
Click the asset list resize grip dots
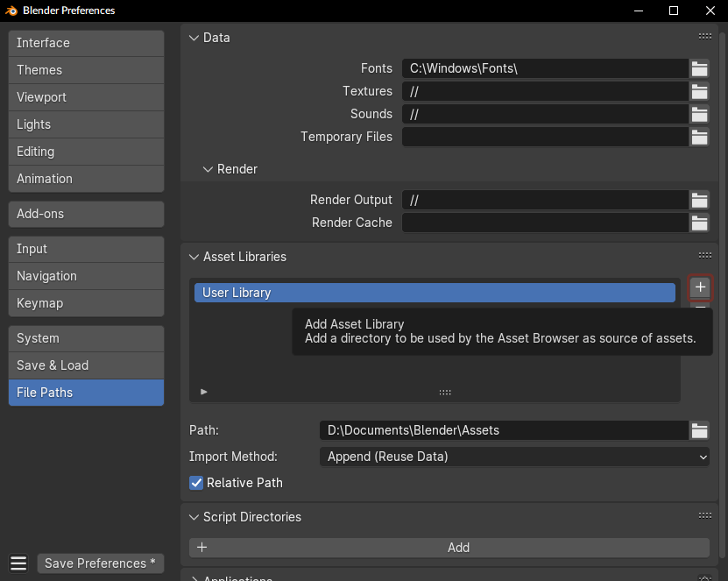coord(445,393)
